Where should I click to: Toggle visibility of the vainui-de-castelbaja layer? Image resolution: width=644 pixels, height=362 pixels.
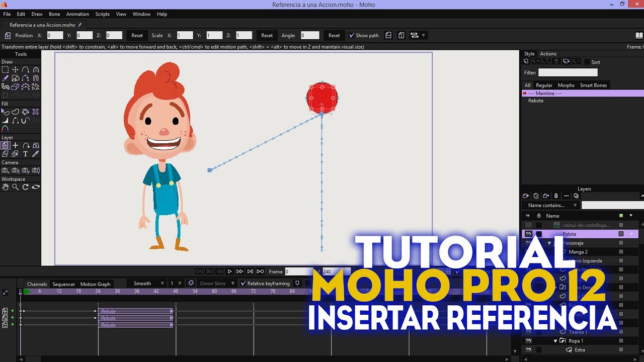point(528,225)
